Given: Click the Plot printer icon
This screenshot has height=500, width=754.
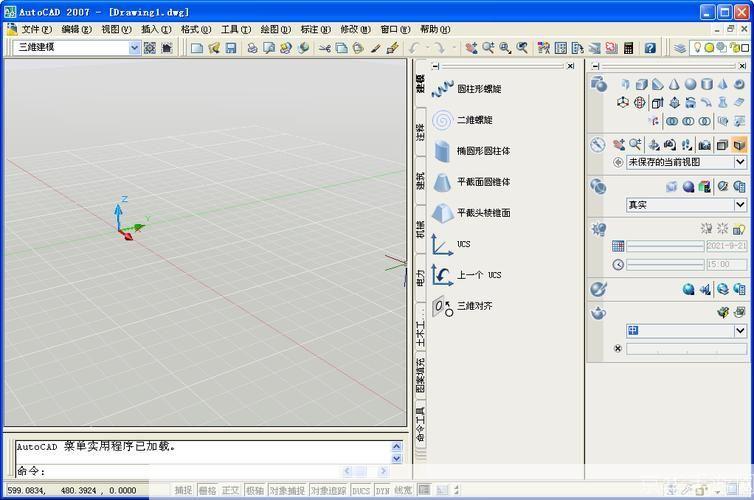Looking at the screenshot, I should click(x=252, y=48).
